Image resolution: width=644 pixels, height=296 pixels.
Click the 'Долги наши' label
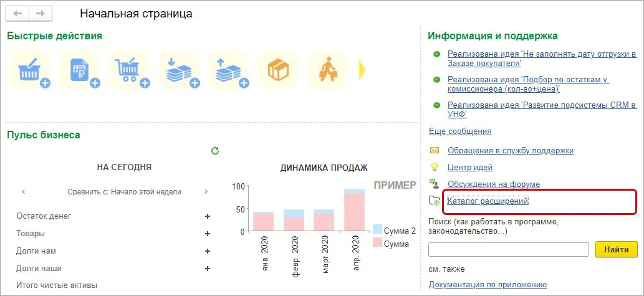point(39,269)
